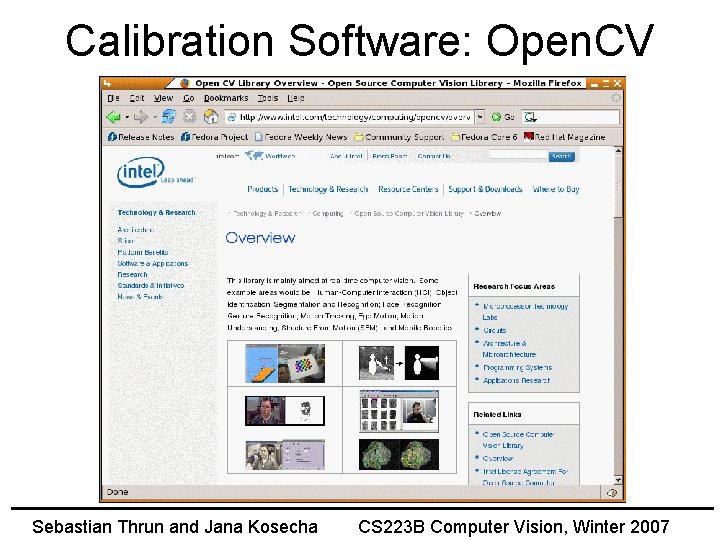Viewport: 720px width, 540px height.
Task: Open the forward history dropdown arrow
Action: coord(155,117)
